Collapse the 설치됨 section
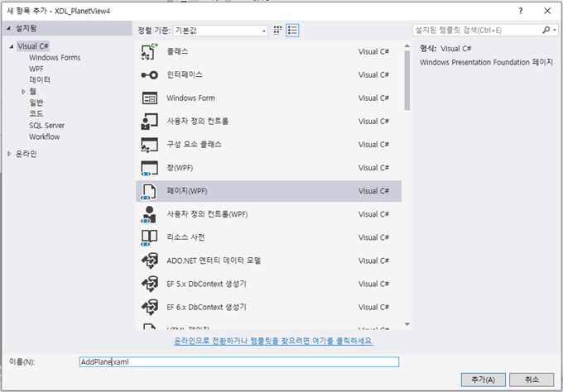563x392 pixels. pyautogui.click(x=8, y=28)
